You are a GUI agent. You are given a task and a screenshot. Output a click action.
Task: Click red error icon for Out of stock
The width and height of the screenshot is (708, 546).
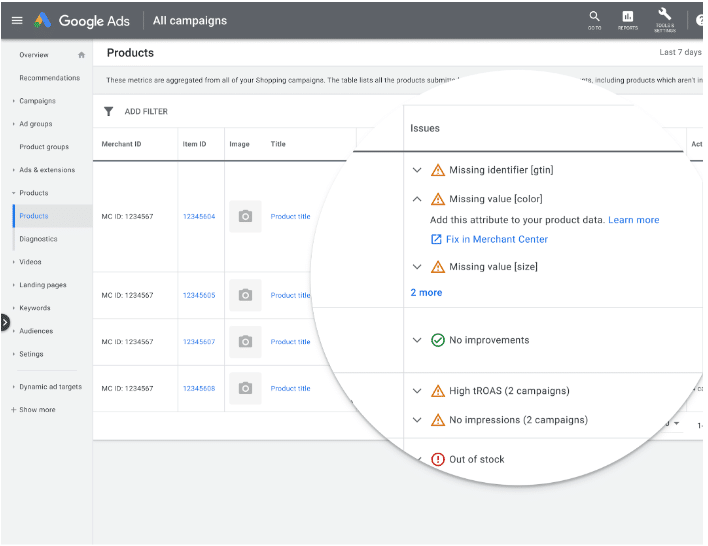click(438, 459)
